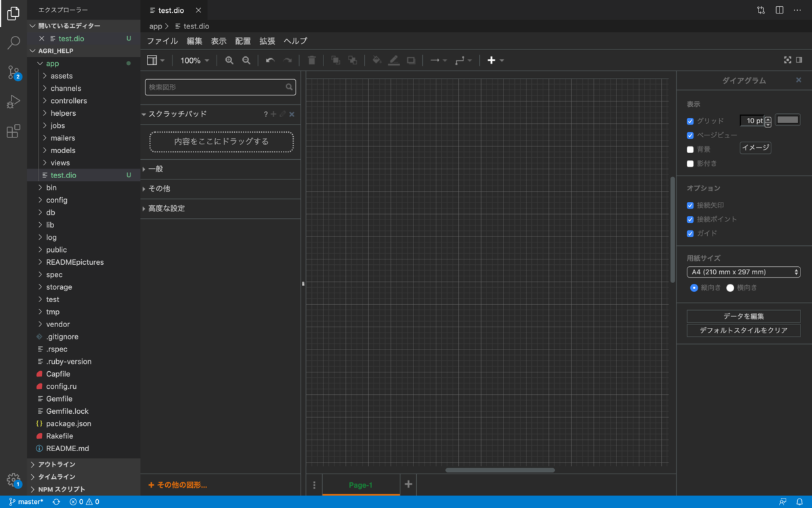Click the redo arrow icon

coord(288,60)
